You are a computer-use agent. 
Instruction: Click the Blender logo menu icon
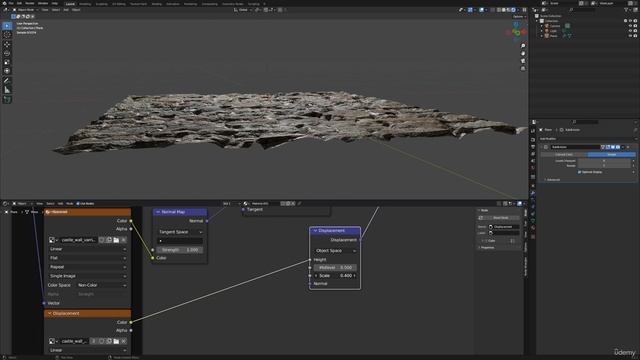[x=4, y=3]
